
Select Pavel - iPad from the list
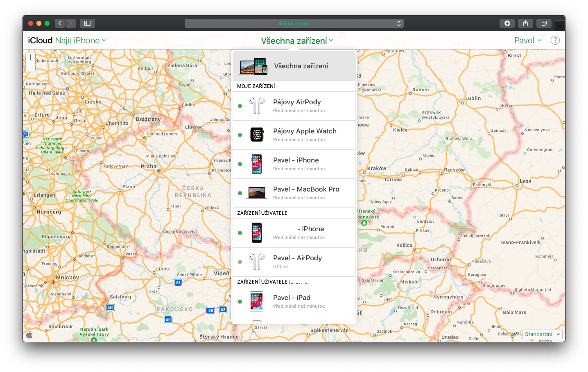[294, 302]
